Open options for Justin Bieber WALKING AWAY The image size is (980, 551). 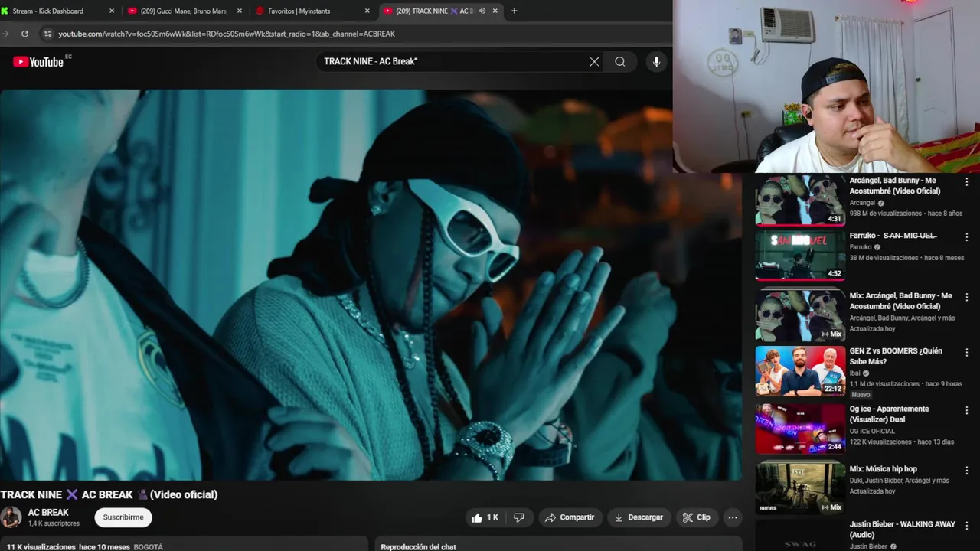click(966, 525)
